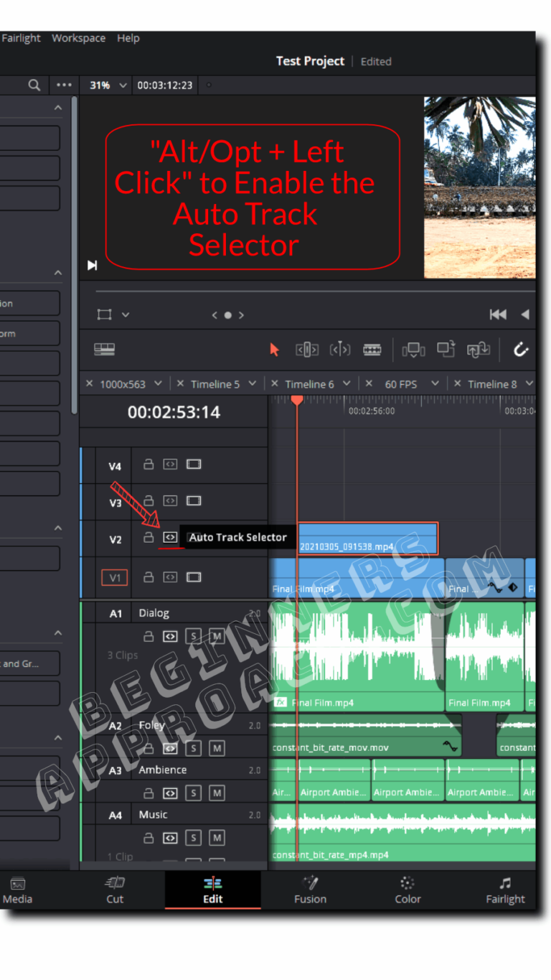The width and height of the screenshot is (551, 980).
Task: Jump to first frame in viewer
Action: click(498, 314)
